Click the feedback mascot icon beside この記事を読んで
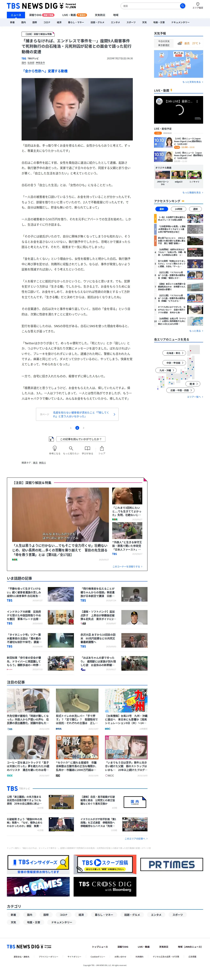The width and height of the screenshot is (210, 980). (x=52, y=439)
